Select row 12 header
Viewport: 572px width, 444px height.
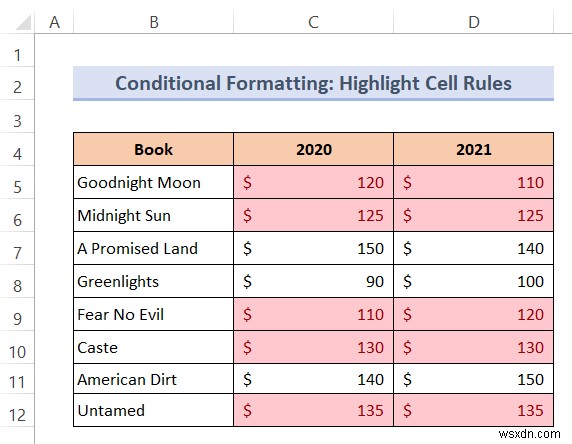coord(17,415)
